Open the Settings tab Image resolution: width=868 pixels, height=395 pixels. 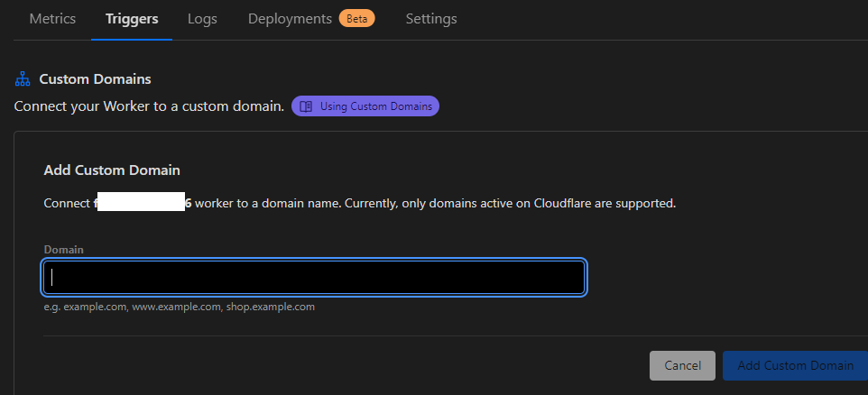(x=431, y=18)
